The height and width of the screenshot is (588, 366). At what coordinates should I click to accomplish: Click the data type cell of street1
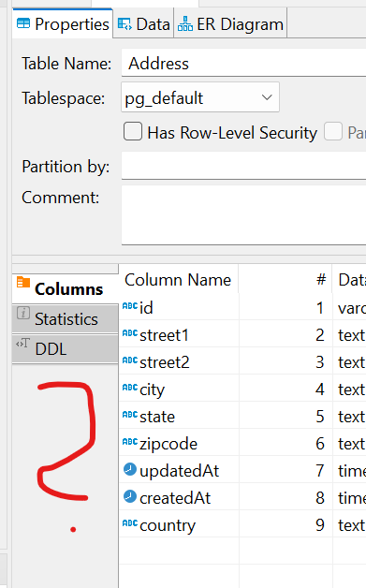(350, 335)
